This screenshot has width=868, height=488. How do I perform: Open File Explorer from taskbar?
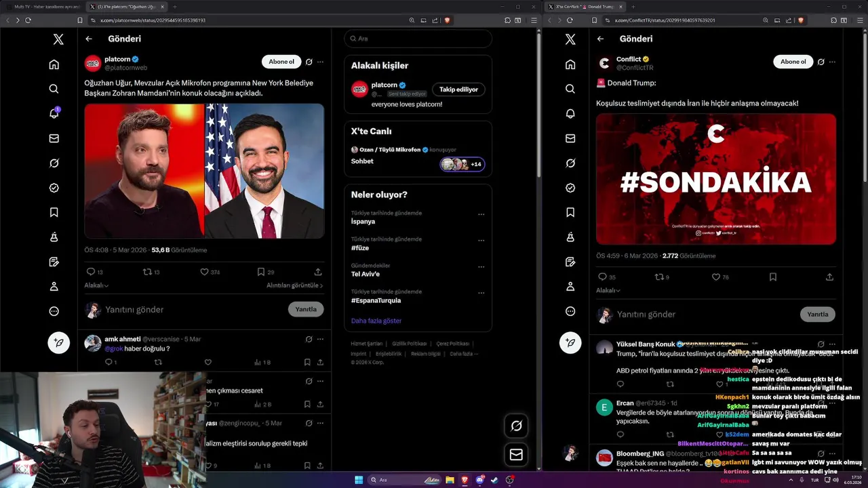coord(450,480)
